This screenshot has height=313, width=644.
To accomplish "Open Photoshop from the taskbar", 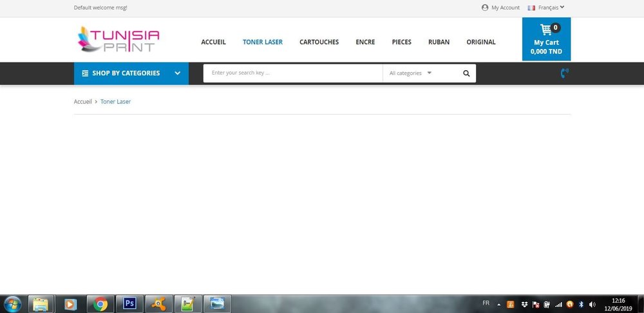I will 129,304.
